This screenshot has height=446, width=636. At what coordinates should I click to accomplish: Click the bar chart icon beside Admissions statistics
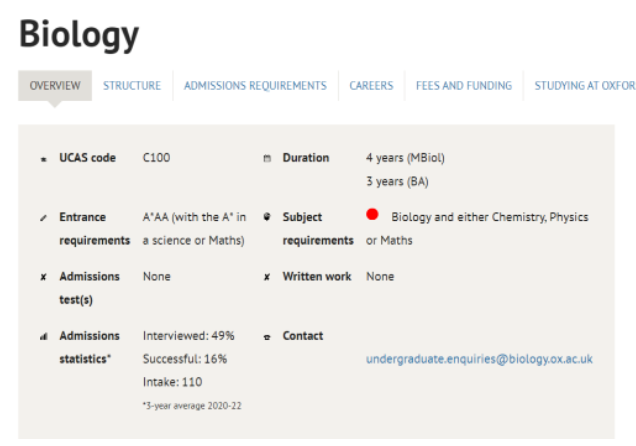(44, 337)
